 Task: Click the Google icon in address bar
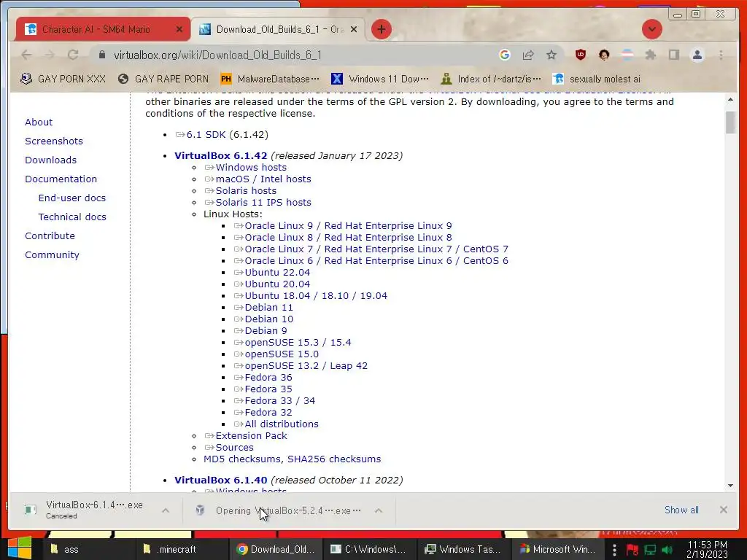(x=505, y=55)
